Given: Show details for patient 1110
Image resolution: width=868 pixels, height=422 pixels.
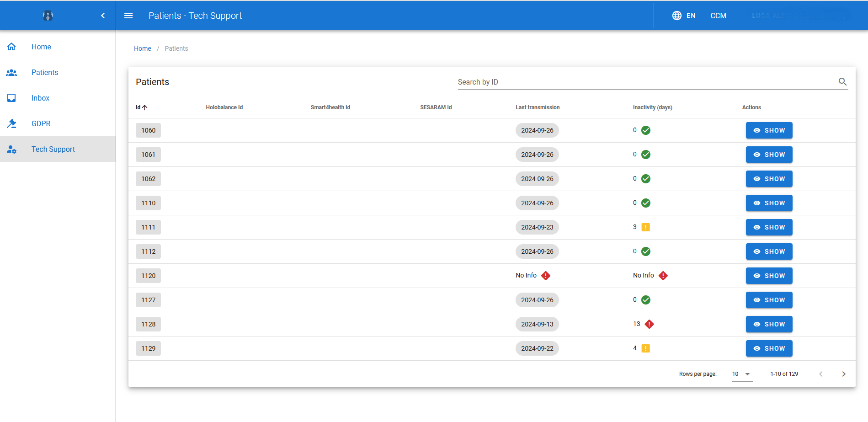Looking at the screenshot, I should click(769, 203).
